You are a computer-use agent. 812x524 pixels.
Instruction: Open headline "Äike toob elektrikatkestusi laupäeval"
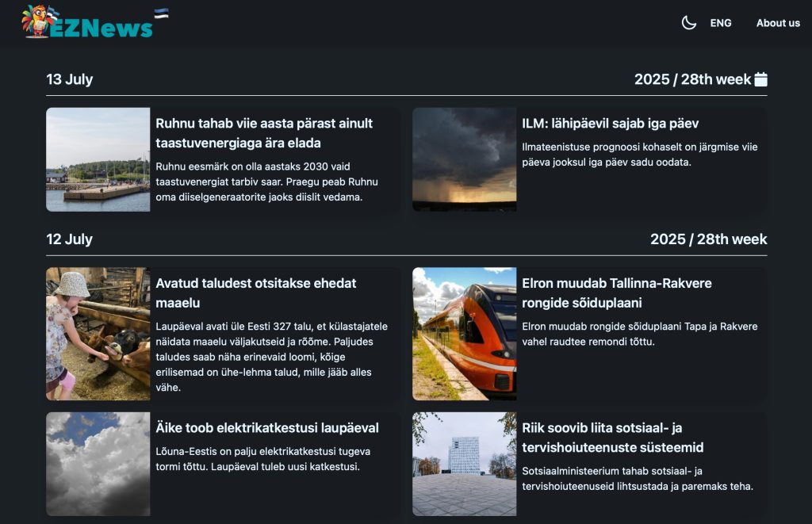[267, 428]
